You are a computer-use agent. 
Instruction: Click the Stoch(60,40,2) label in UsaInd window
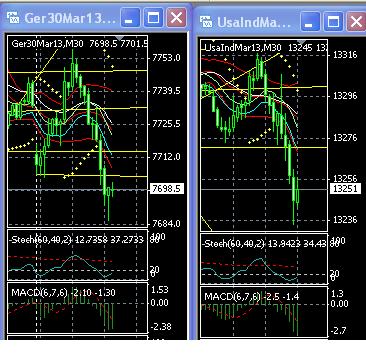[233, 244]
